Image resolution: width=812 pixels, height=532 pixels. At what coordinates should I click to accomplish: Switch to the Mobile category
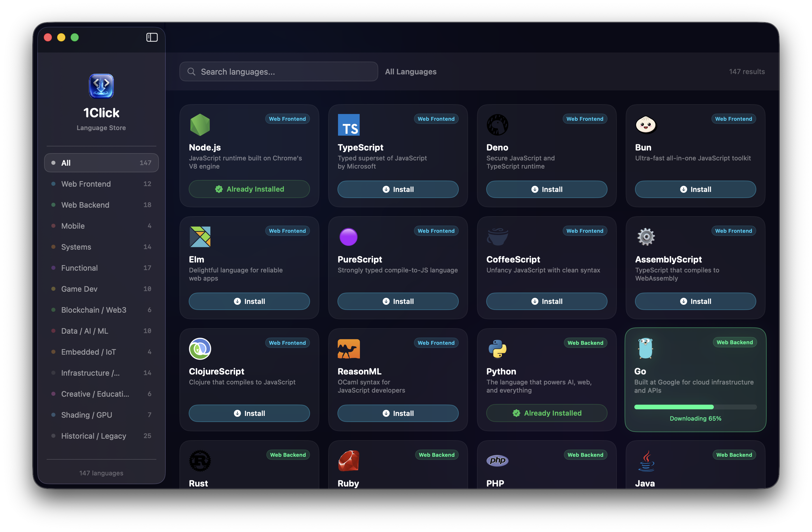pyautogui.click(x=101, y=225)
